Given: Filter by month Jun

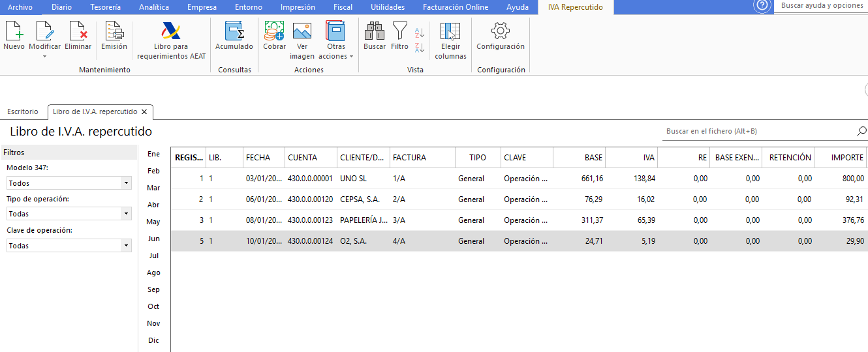Looking at the screenshot, I should (153, 239).
